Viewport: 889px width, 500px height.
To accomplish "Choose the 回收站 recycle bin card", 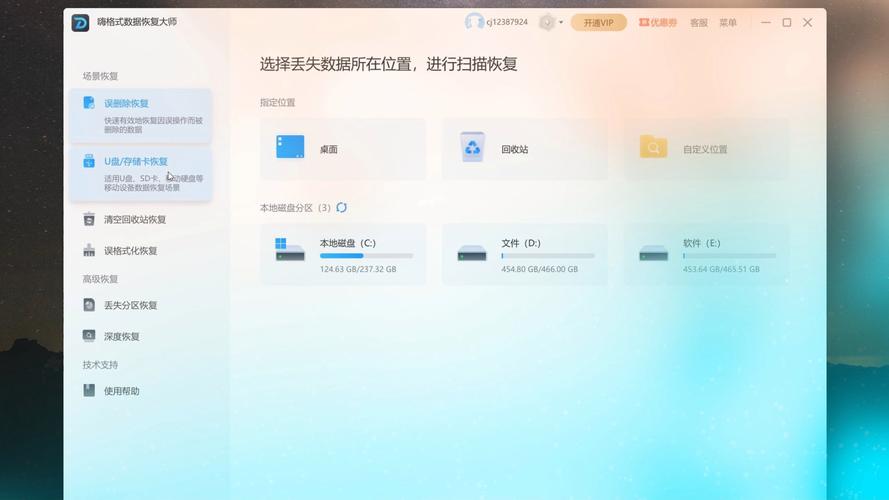I will coord(524,149).
